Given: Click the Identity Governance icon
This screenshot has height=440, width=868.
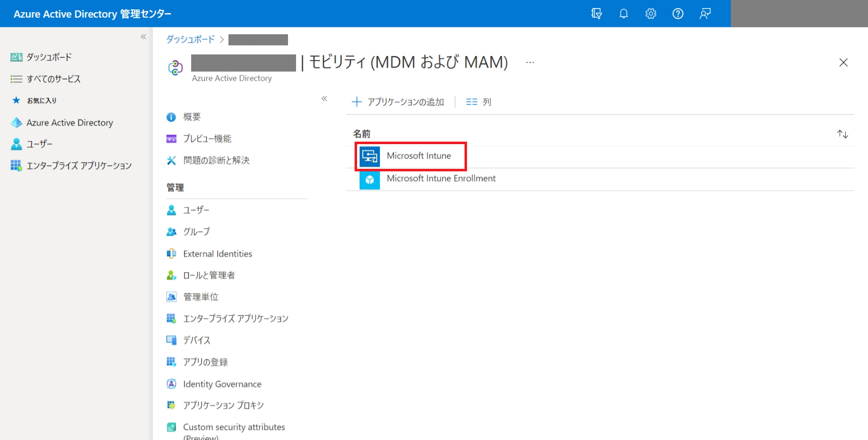Looking at the screenshot, I should pyautogui.click(x=171, y=384).
